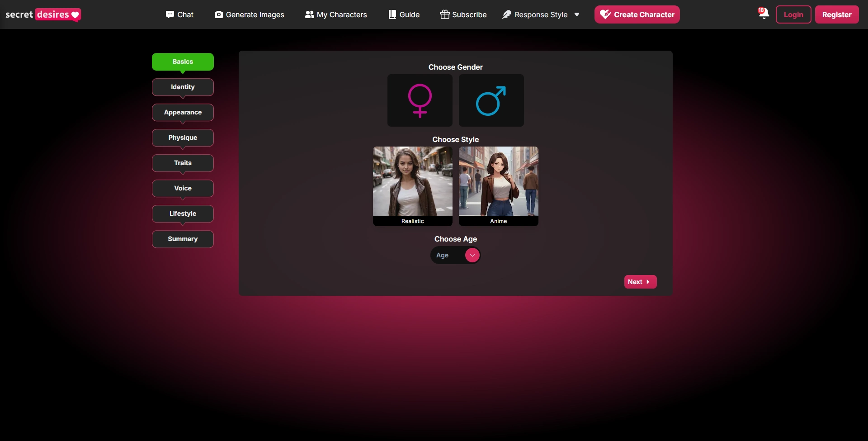
Task: Open My Characters via the people icon
Action: tap(309, 14)
